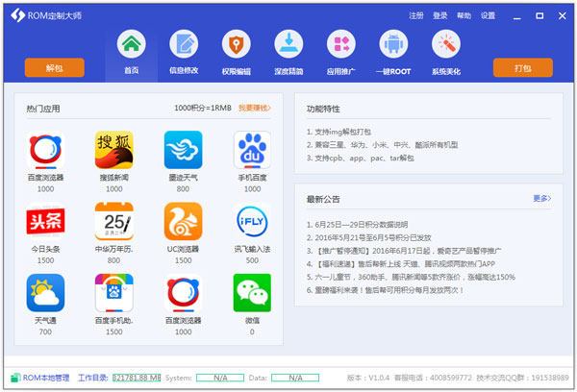
Task: Launch 一键ROOT android icon
Action: (393, 44)
